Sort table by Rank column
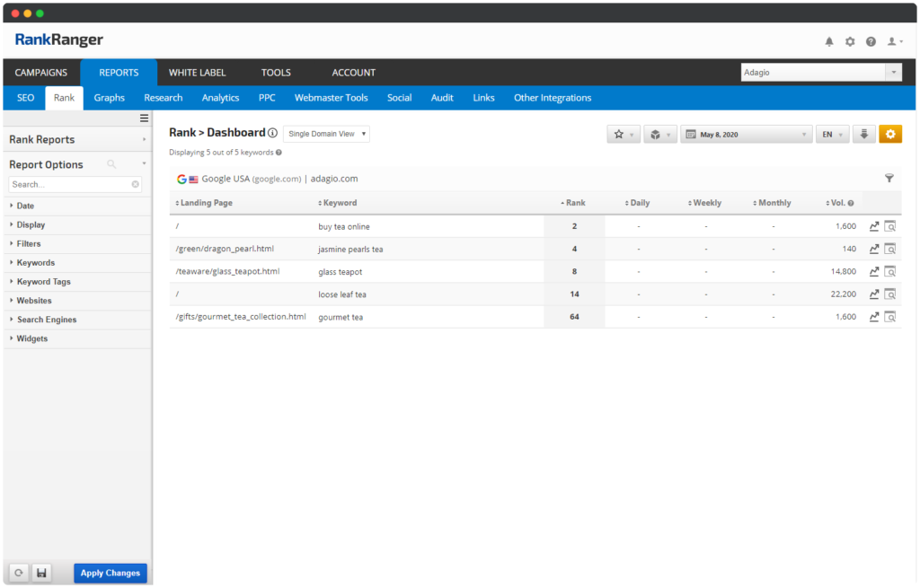Image resolution: width=920 pixels, height=588 pixels. (572, 203)
